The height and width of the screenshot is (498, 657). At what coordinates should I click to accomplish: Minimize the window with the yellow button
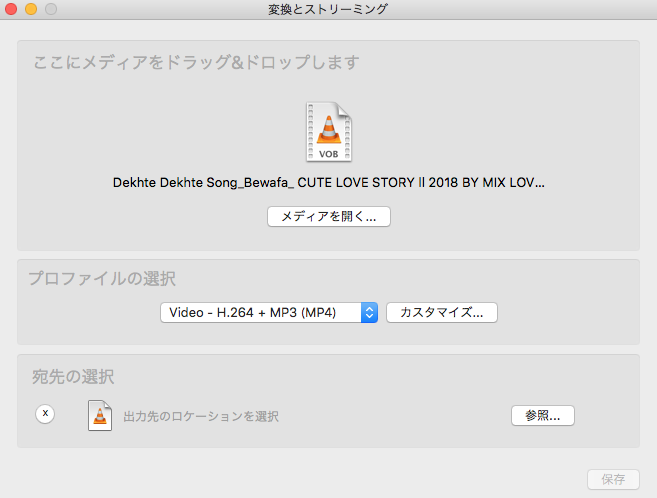tap(31, 9)
